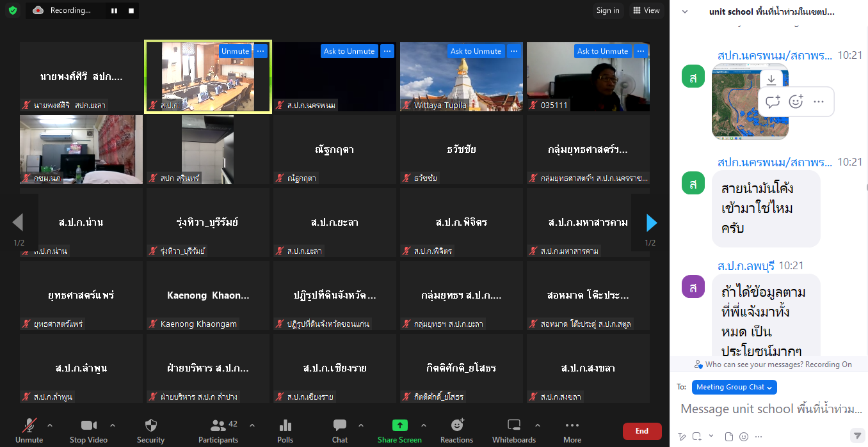Open the Reactions menu
The image size is (868, 447).
tap(457, 431)
